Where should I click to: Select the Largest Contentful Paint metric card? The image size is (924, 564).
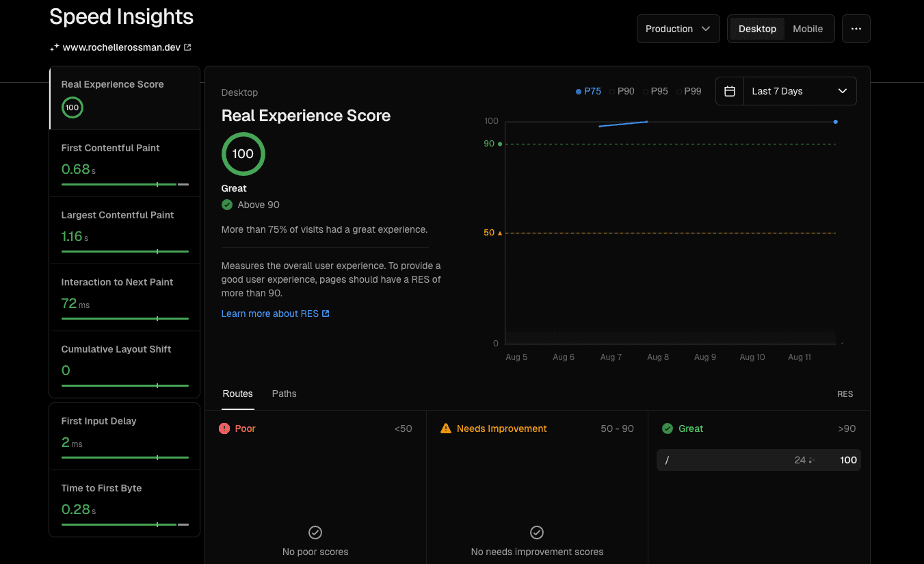[124, 231]
